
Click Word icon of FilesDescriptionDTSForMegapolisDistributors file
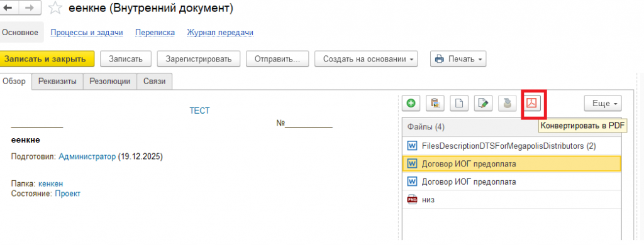coord(412,146)
